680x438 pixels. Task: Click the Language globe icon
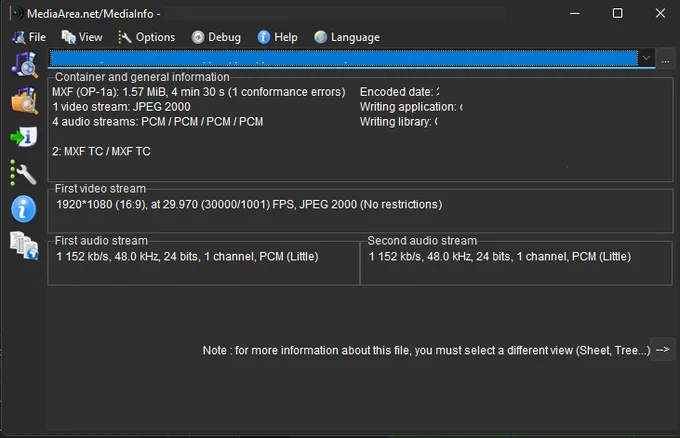pos(320,37)
